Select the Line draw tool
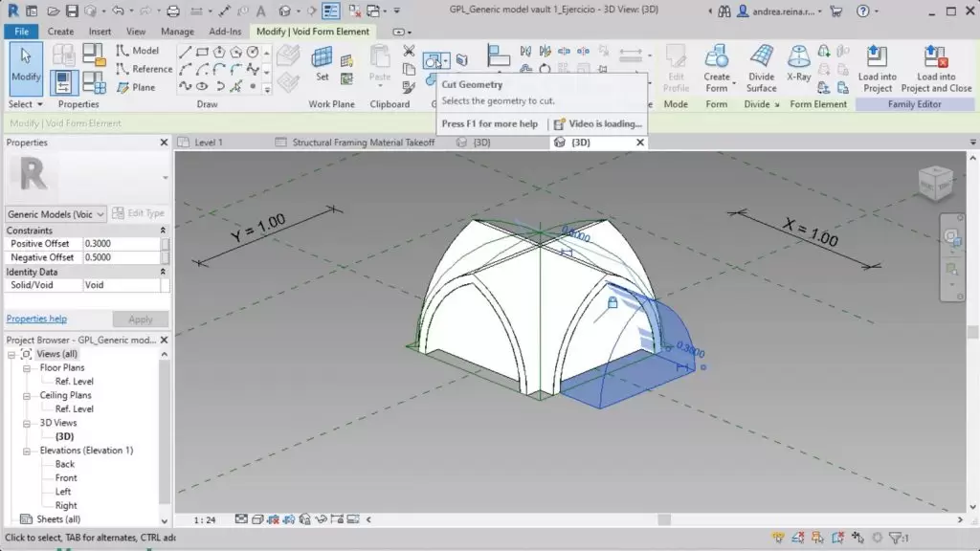The height and width of the screenshot is (551, 980). click(186, 52)
